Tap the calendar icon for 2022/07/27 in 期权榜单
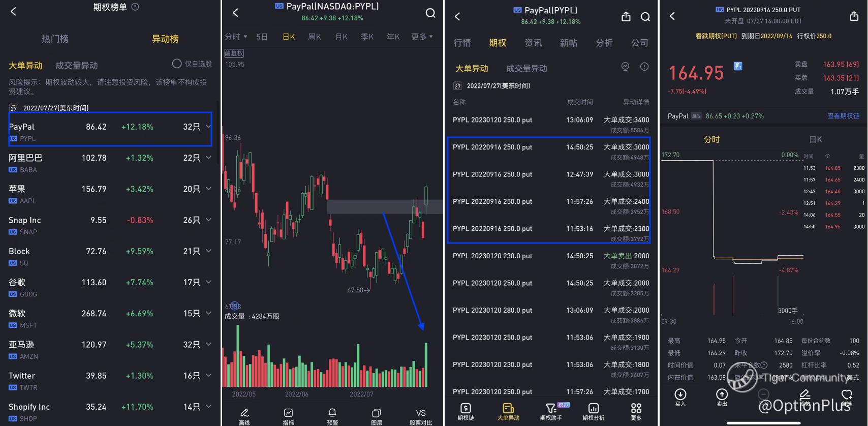The image size is (868, 426). 14,108
